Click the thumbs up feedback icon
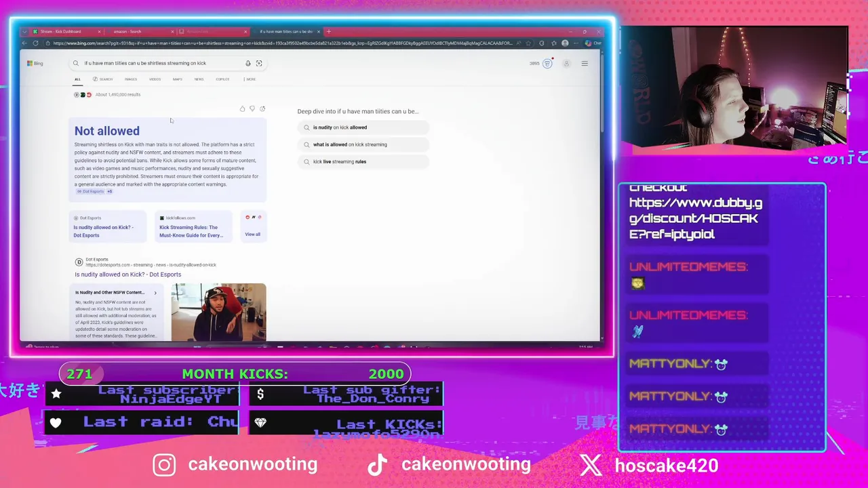 click(x=242, y=108)
